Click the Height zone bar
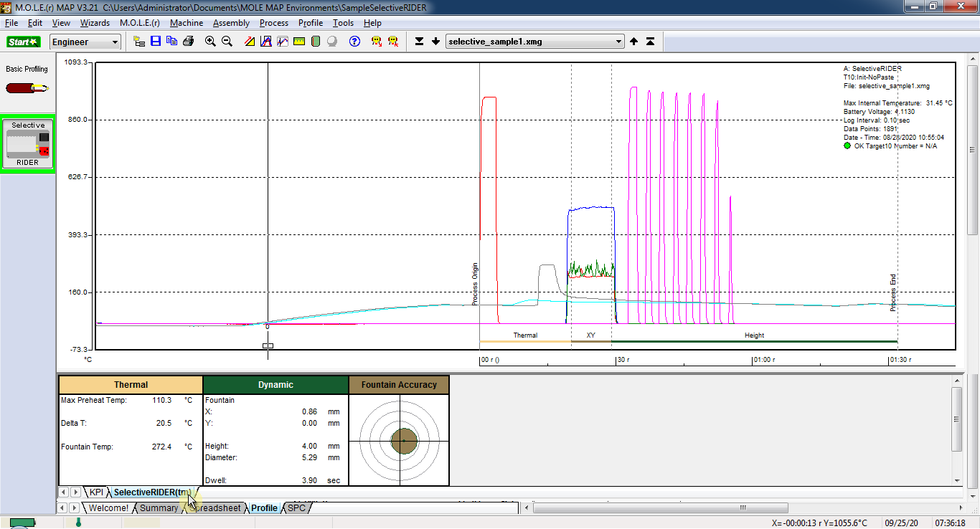Image resolution: width=980 pixels, height=529 pixels. 754,341
